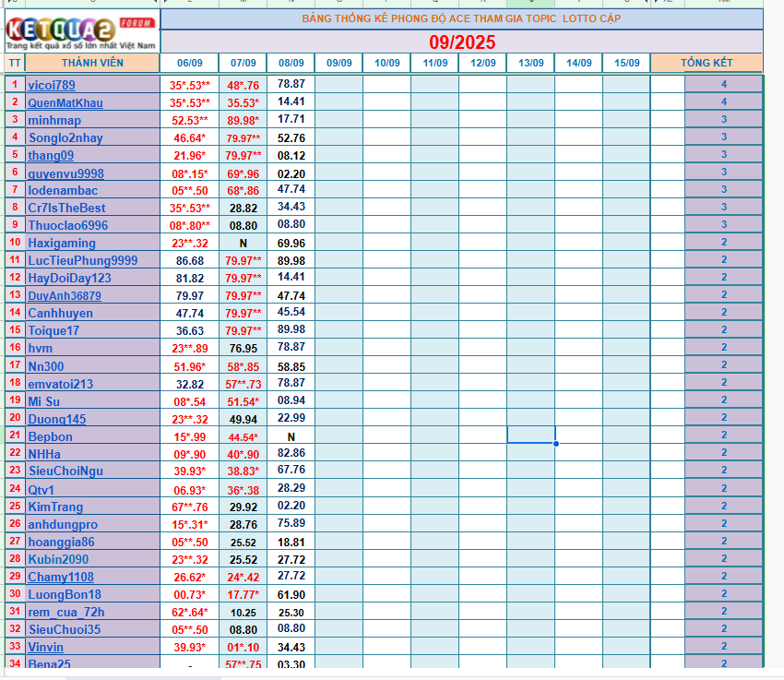Select the TỔNG KẾT header cell
The width and height of the screenshot is (784, 680).
[x=707, y=63]
